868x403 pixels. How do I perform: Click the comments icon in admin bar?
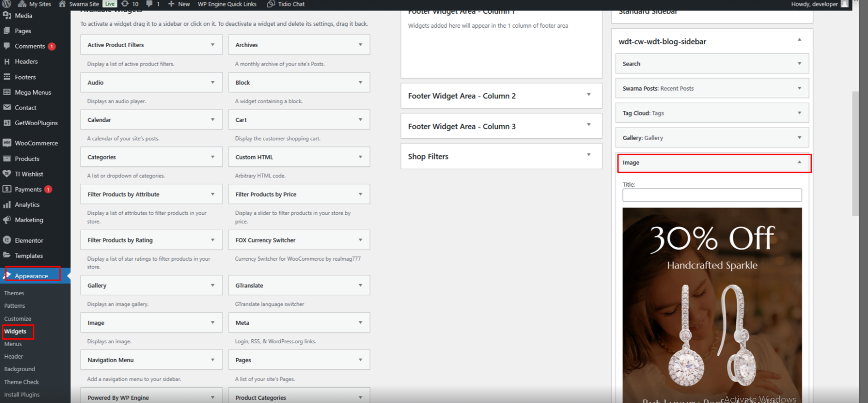click(x=149, y=4)
